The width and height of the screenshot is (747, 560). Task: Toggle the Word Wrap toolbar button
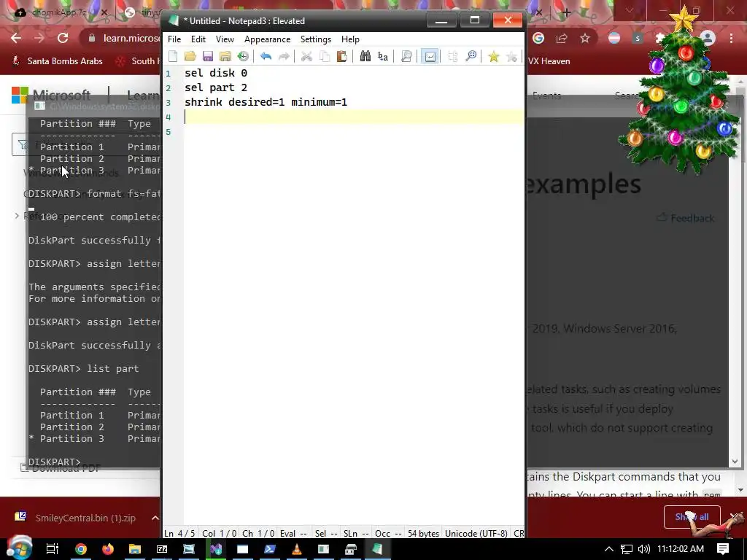click(430, 57)
